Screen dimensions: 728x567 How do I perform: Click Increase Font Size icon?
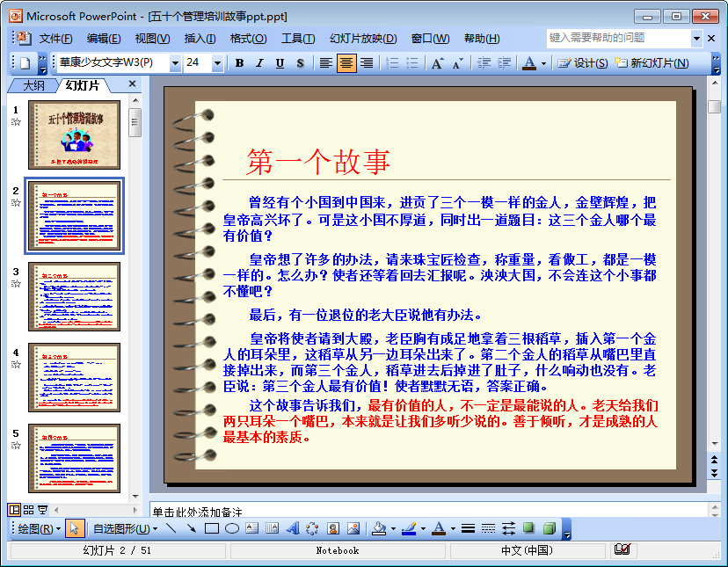pyautogui.click(x=437, y=63)
